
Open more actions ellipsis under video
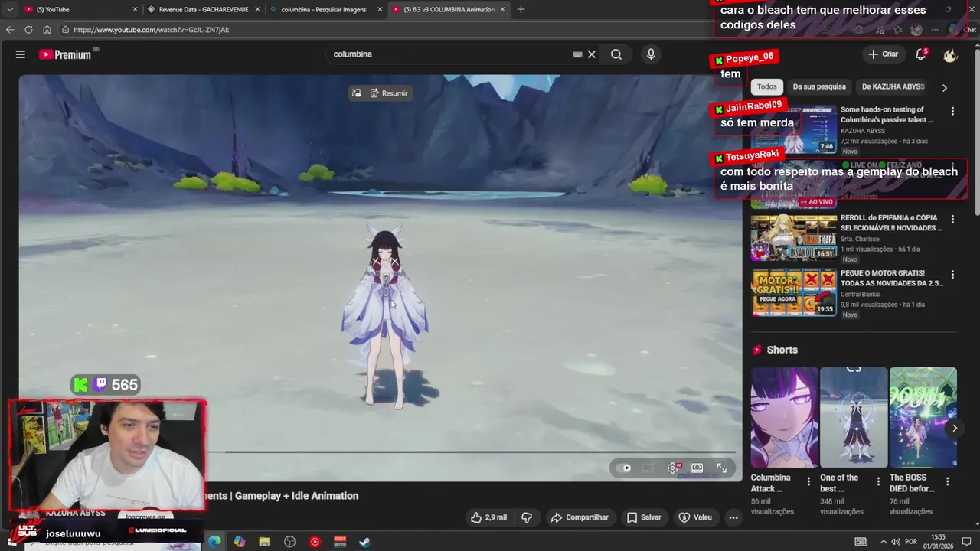coord(733,517)
